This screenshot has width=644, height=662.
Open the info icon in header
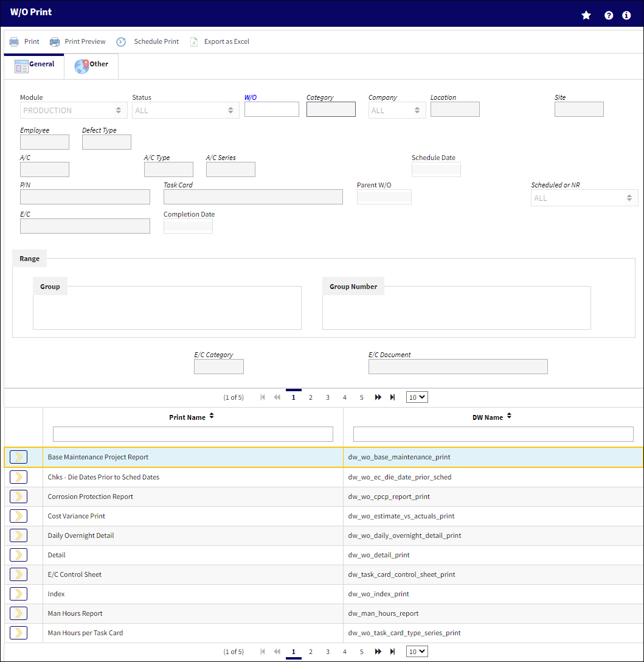[627, 15]
